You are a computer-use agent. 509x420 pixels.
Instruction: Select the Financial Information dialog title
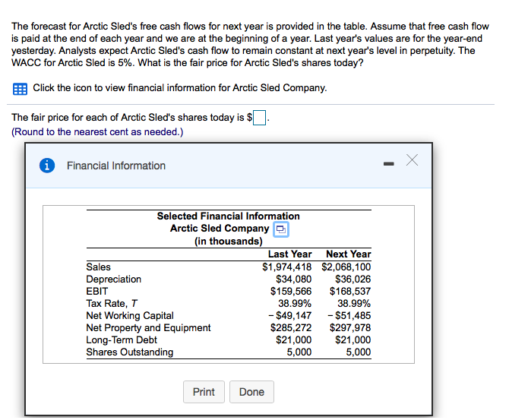click(116, 166)
